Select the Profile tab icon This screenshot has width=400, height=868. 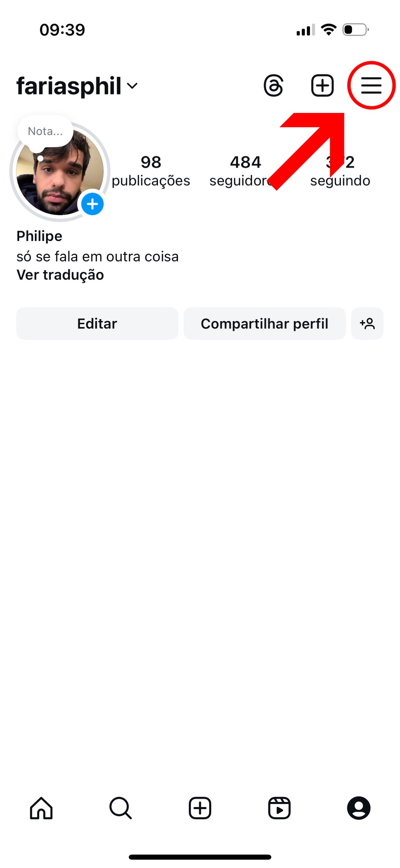358,808
